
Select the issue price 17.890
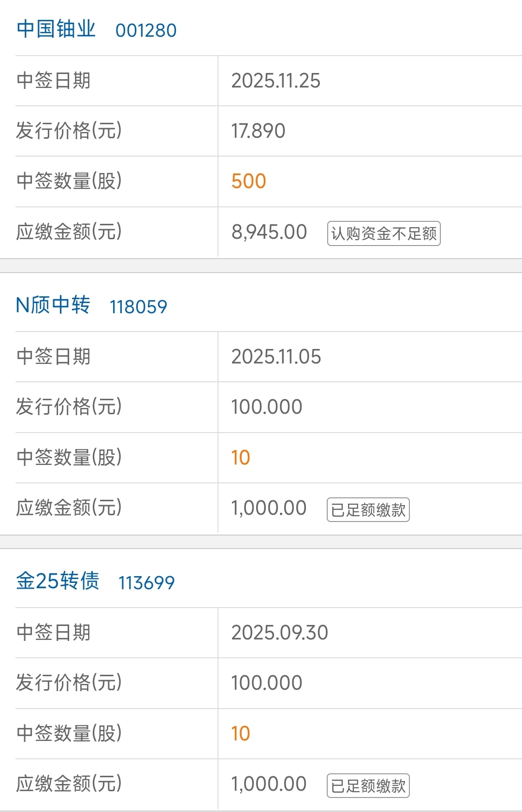259,131
